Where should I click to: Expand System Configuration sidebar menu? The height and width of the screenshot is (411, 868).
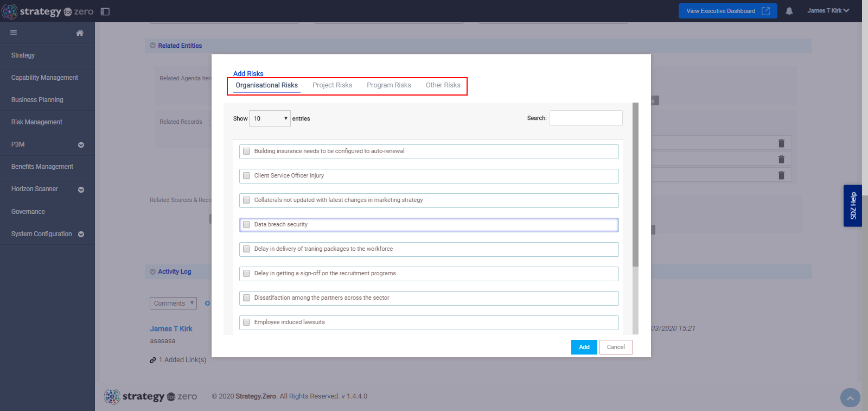click(x=81, y=235)
